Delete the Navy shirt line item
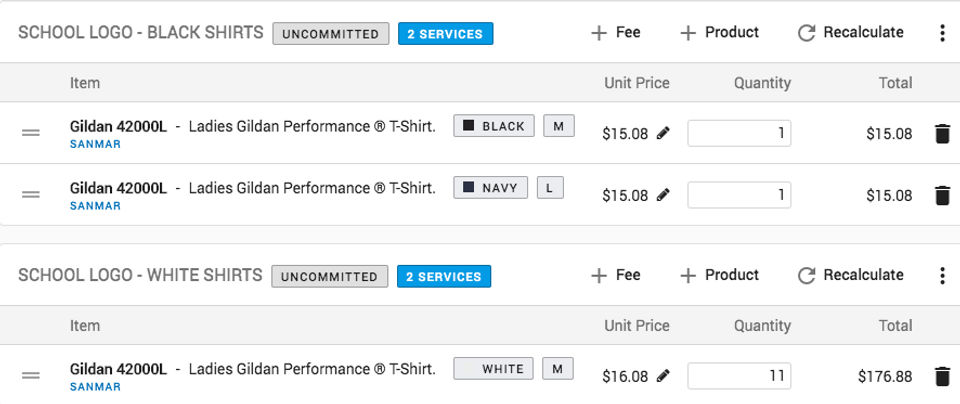 click(942, 195)
